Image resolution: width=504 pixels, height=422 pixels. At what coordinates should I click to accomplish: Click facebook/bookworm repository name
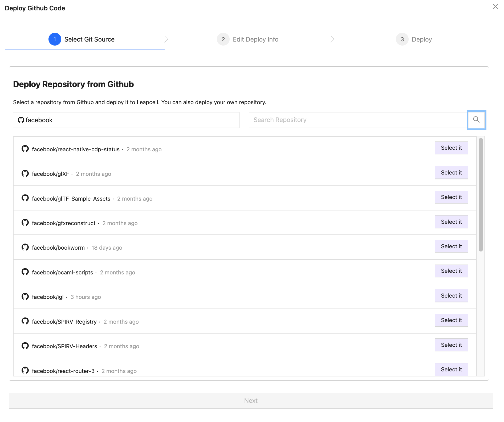coord(58,248)
